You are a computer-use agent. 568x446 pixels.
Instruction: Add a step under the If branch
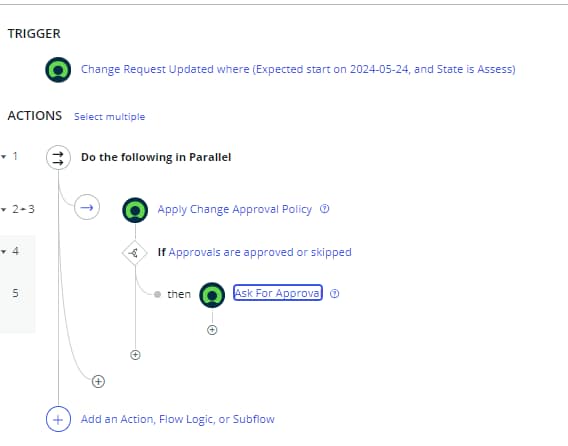point(135,355)
